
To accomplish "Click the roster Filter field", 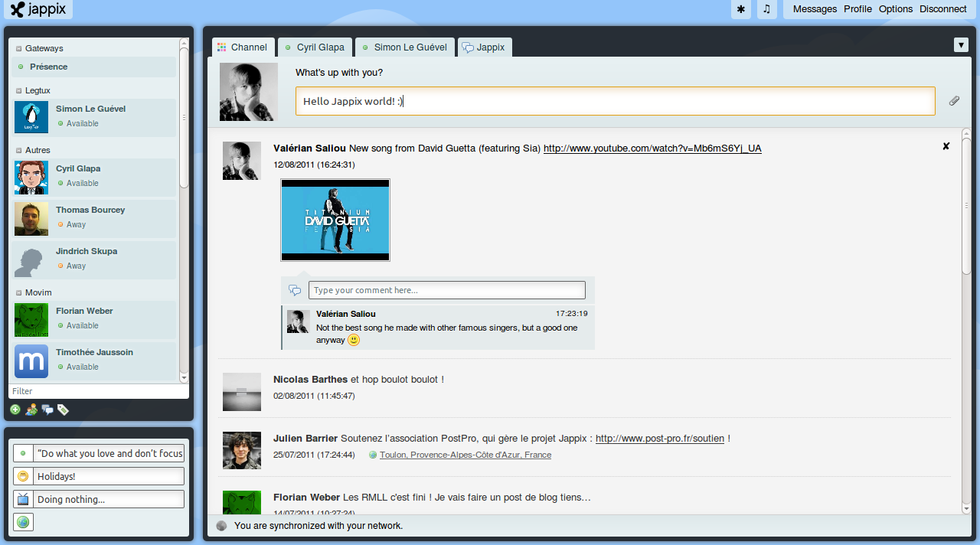I will tap(99, 391).
